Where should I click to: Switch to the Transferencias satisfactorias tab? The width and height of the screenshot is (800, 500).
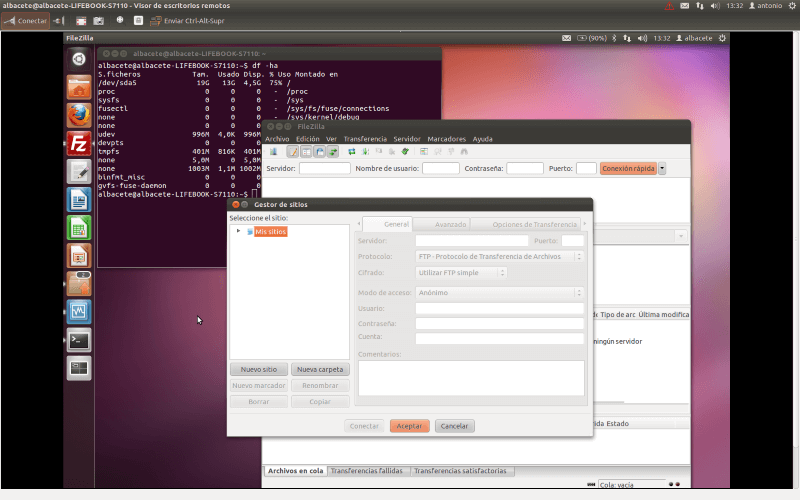pyautogui.click(x=460, y=471)
